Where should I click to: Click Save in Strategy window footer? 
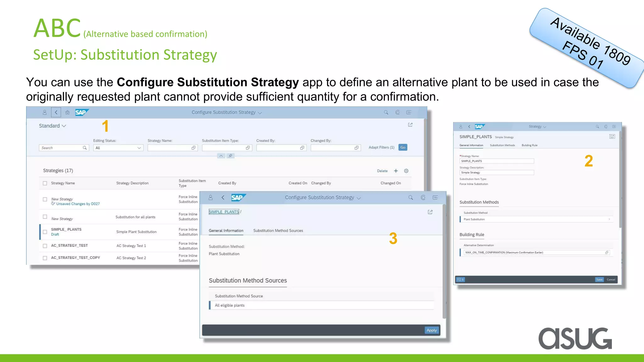pyautogui.click(x=599, y=280)
